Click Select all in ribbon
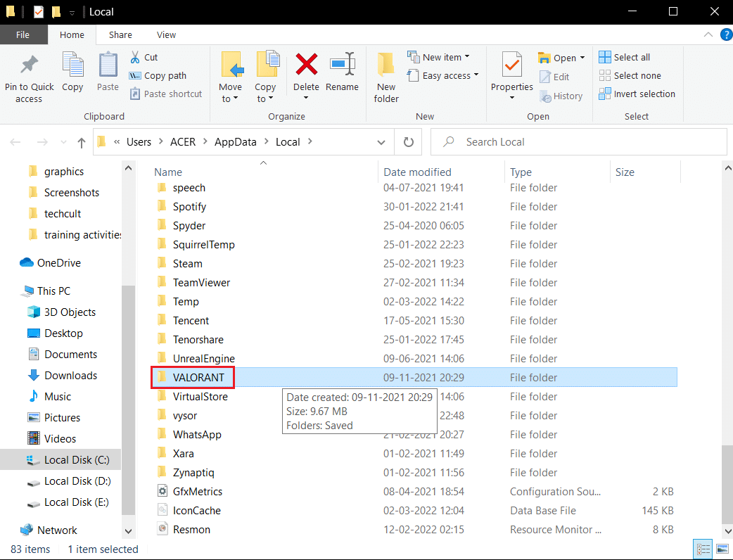Image resolution: width=733 pixels, height=560 pixels. [625, 57]
